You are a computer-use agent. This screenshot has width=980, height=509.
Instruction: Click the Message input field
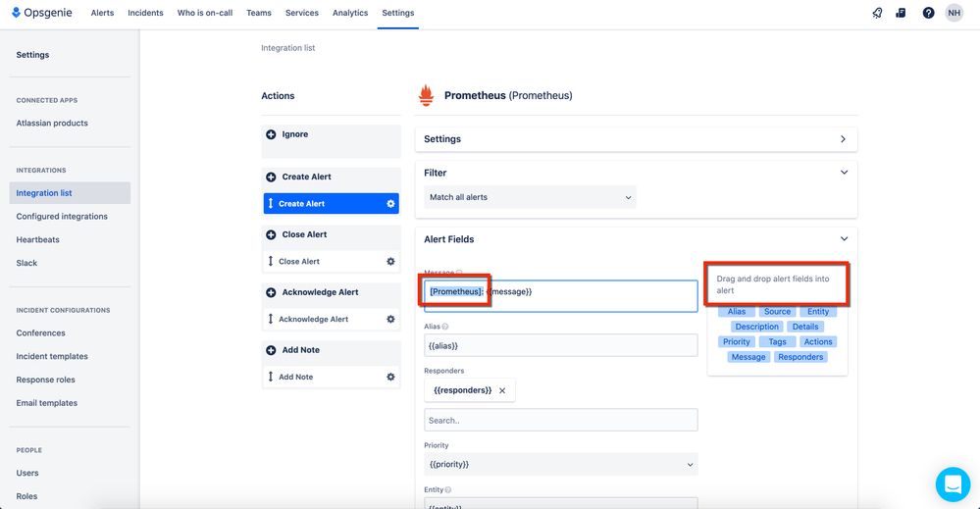point(560,296)
